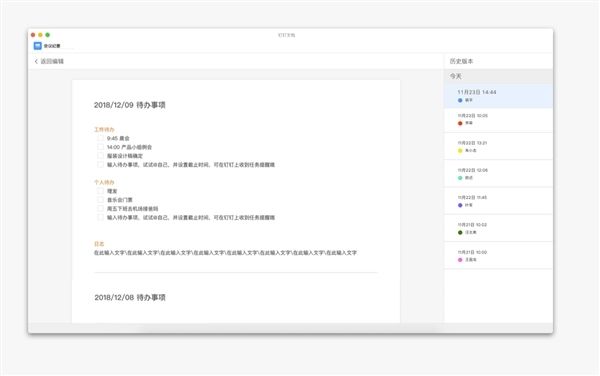Tick the 输入待办事项 checkbox under 个人待办

tap(100, 217)
